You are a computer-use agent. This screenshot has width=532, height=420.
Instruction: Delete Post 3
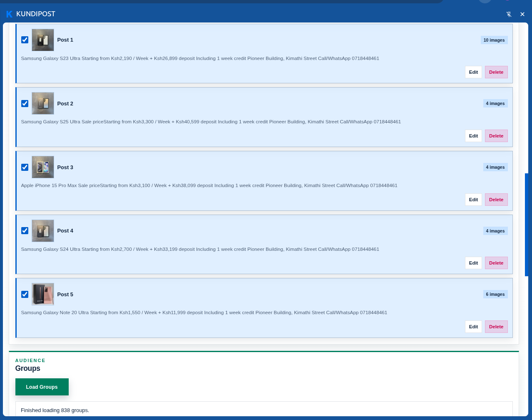[x=496, y=200]
